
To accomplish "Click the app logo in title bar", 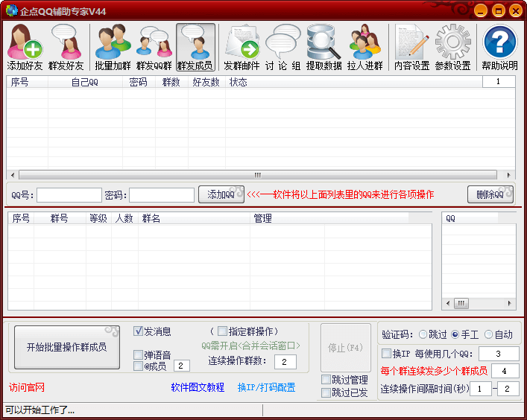I will pos(12,10).
